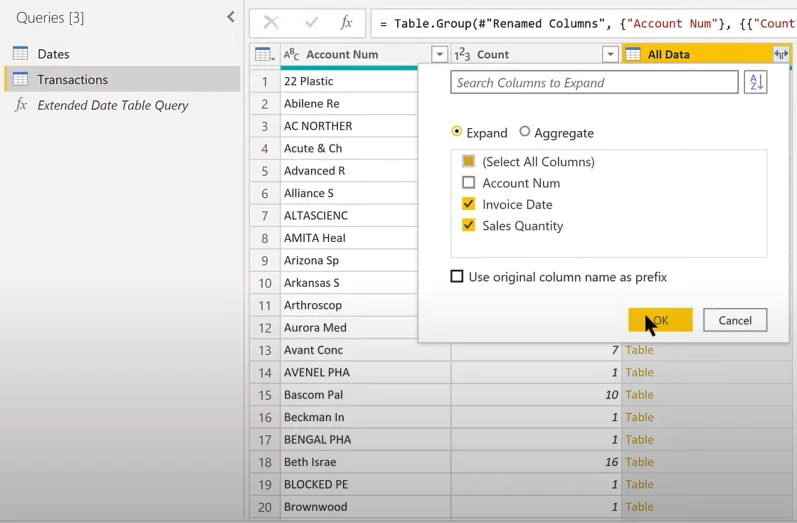Select the Expand radio button

click(456, 132)
